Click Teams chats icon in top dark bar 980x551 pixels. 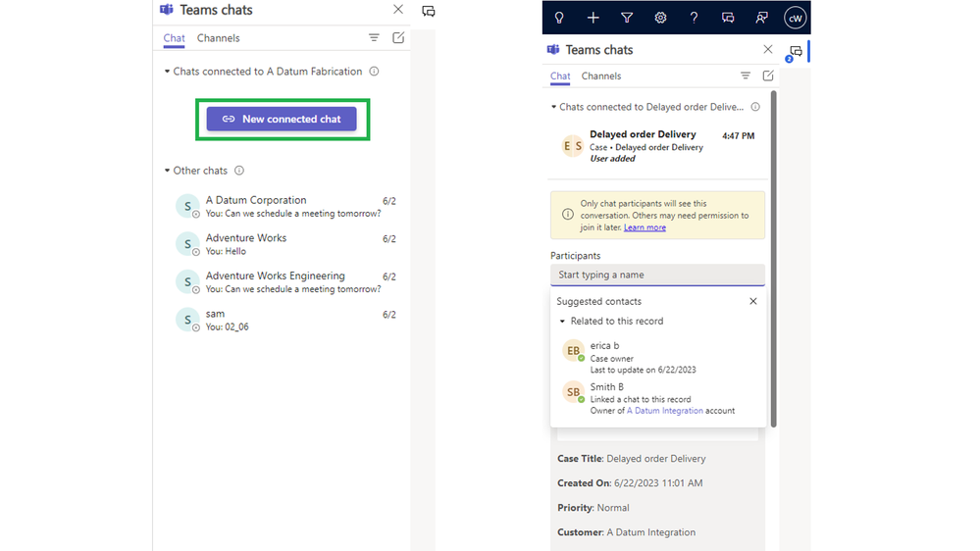point(728,18)
